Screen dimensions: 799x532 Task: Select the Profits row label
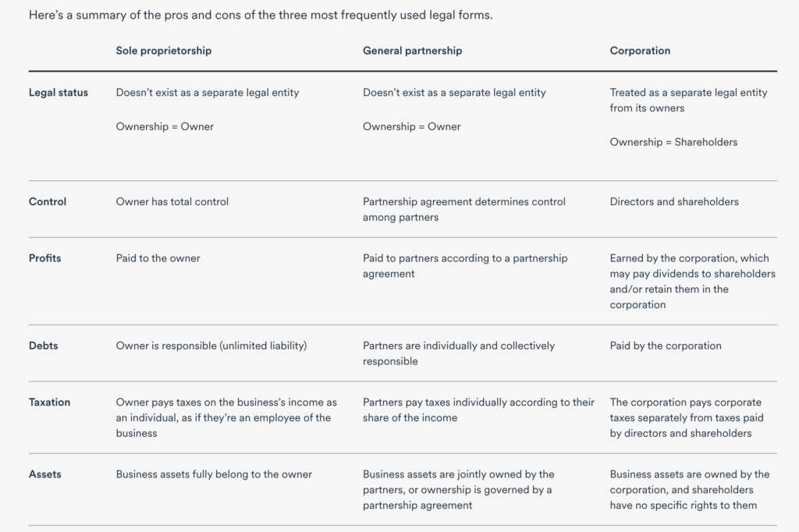coord(44,258)
